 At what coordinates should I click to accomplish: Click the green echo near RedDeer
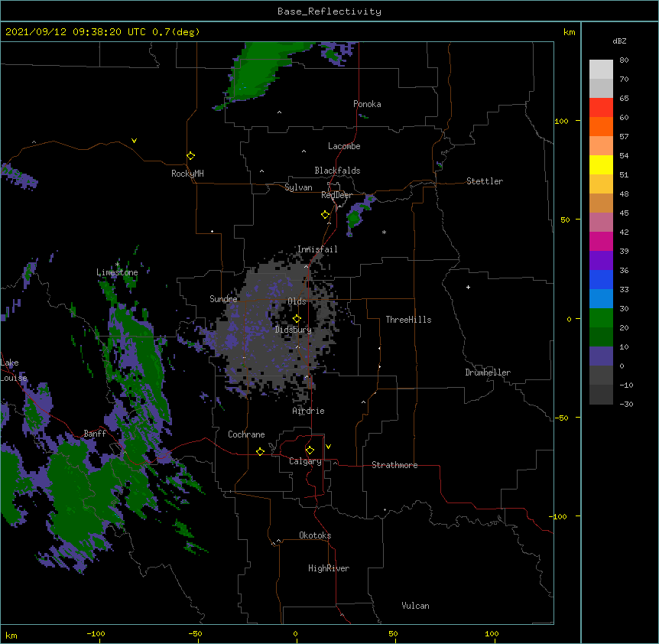tap(354, 218)
